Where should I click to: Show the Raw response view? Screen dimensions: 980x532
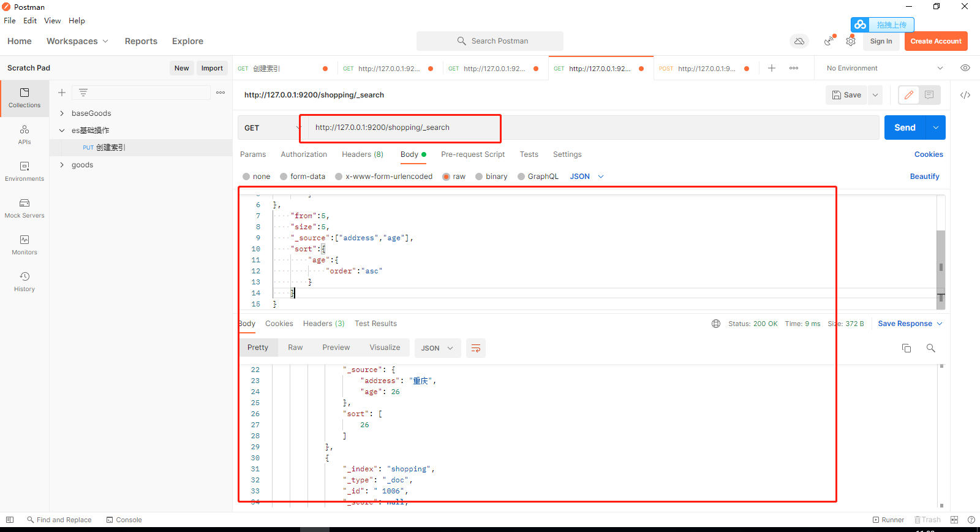point(295,348)
